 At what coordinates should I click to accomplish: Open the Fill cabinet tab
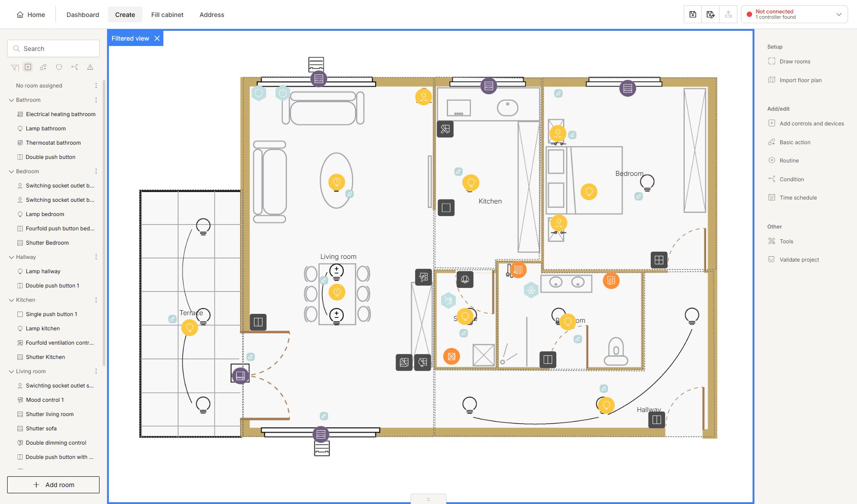coord(167,15)
